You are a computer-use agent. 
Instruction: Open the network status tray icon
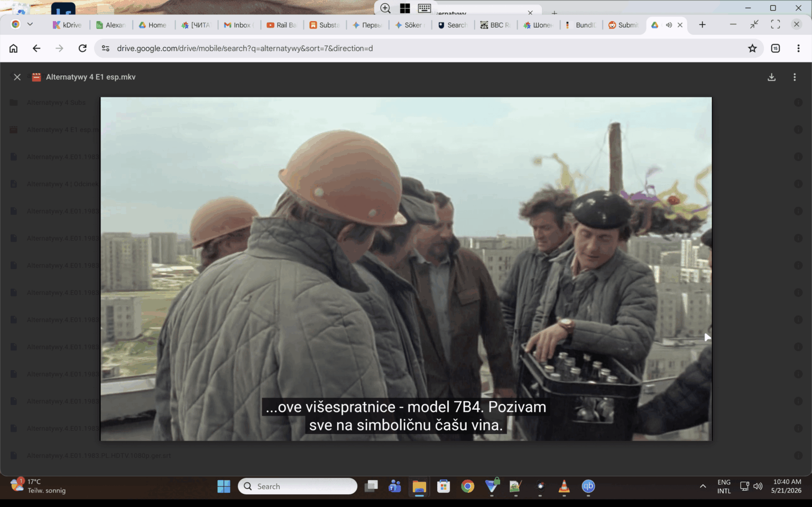pos(744,486)
